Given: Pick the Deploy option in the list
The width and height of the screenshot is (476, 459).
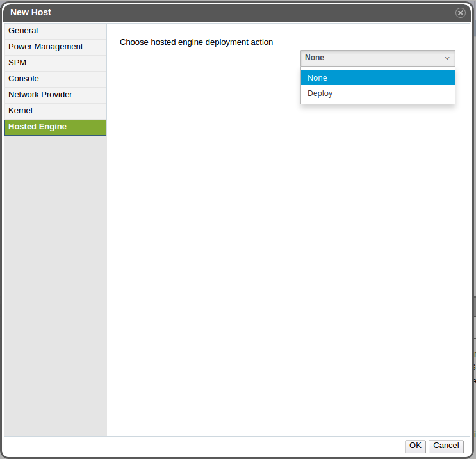Looking at the screenshot, I should (377, 93).
